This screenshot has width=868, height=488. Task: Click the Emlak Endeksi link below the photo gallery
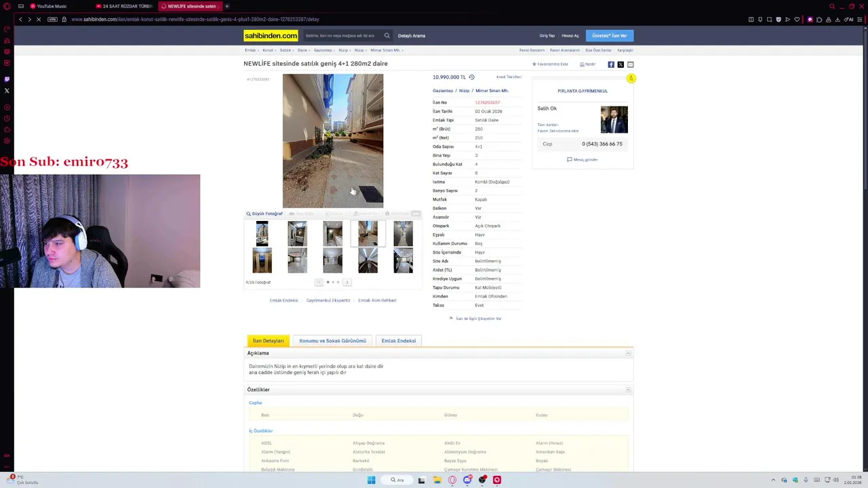coord(283,300)
